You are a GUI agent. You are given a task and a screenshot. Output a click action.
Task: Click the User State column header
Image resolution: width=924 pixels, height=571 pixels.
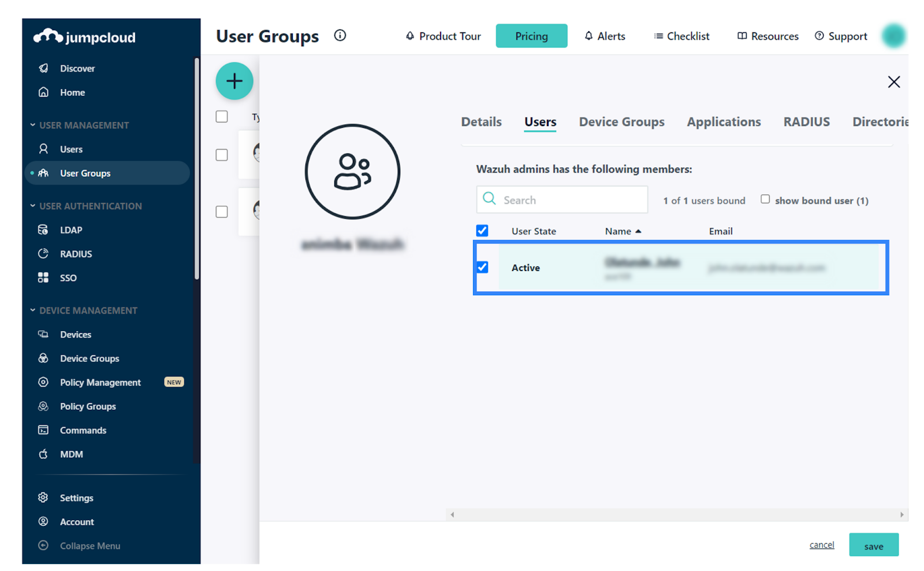(534, 231)
